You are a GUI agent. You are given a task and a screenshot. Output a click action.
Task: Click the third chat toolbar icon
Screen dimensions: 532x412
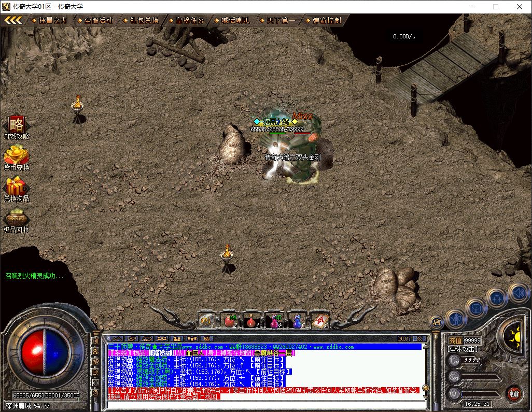(147, 339)
